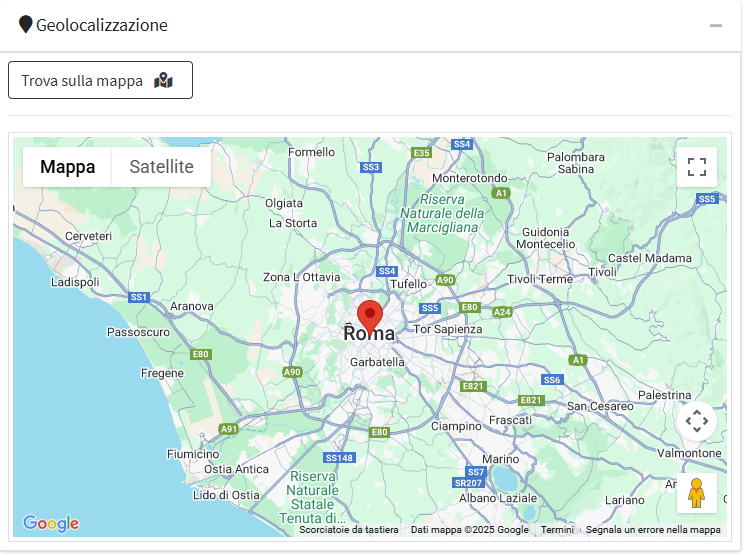Click the Riserva Naturale della Marcigliana label
This screenshot has height=556, width=749.
click(x=442, y=213)
